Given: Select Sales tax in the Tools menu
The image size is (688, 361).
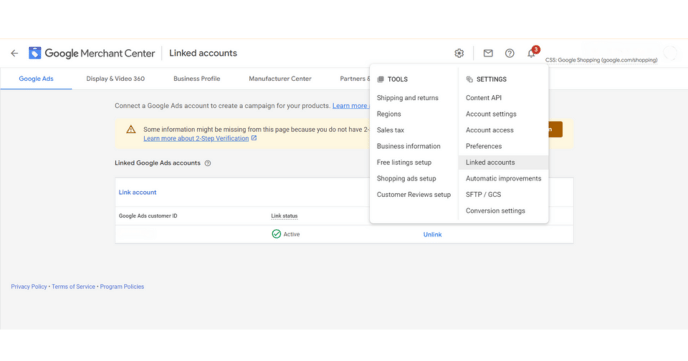Looking at the screenshot, I should (x=391, y=130).
